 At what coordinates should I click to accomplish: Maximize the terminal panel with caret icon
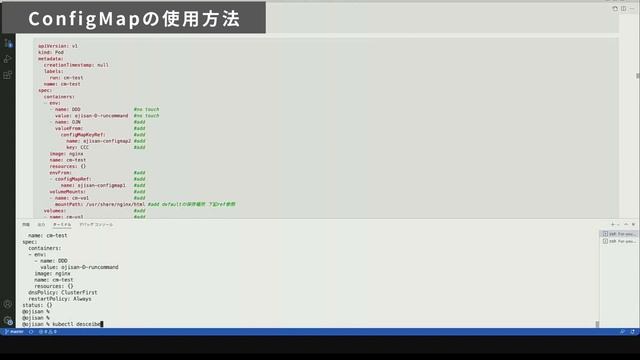[626, 224]
